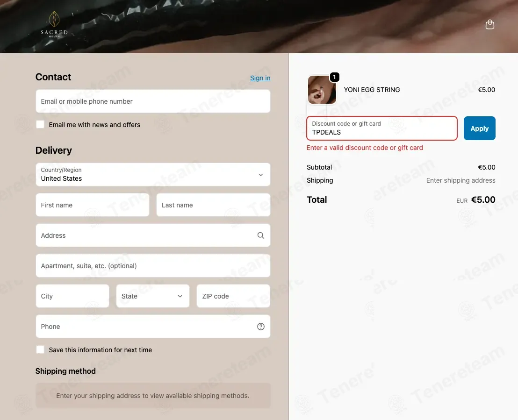Click the discount code field containing TPDEALS

[x=382, y=128]
